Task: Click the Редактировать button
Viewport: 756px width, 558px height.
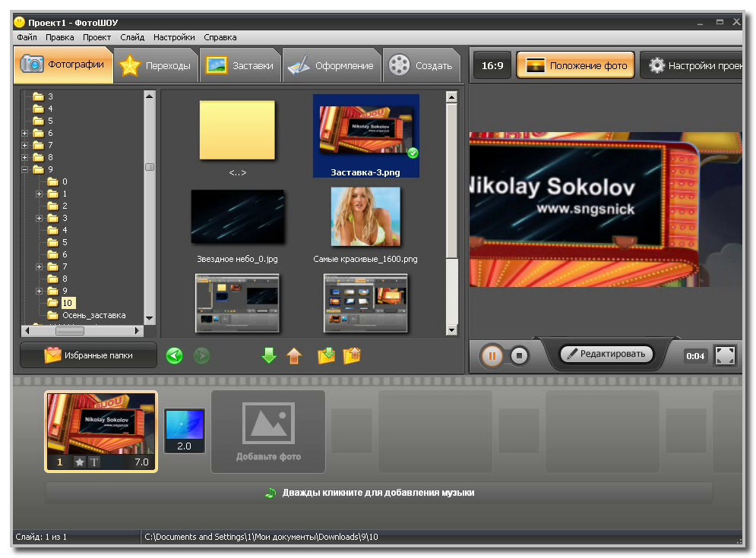Action: tap(606, 354)
